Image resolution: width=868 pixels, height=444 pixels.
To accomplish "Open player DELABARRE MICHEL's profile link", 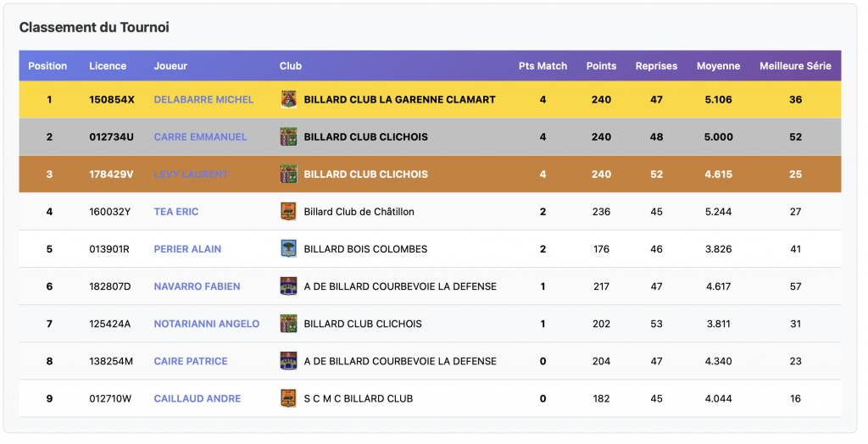I will [x=203, y=100].
